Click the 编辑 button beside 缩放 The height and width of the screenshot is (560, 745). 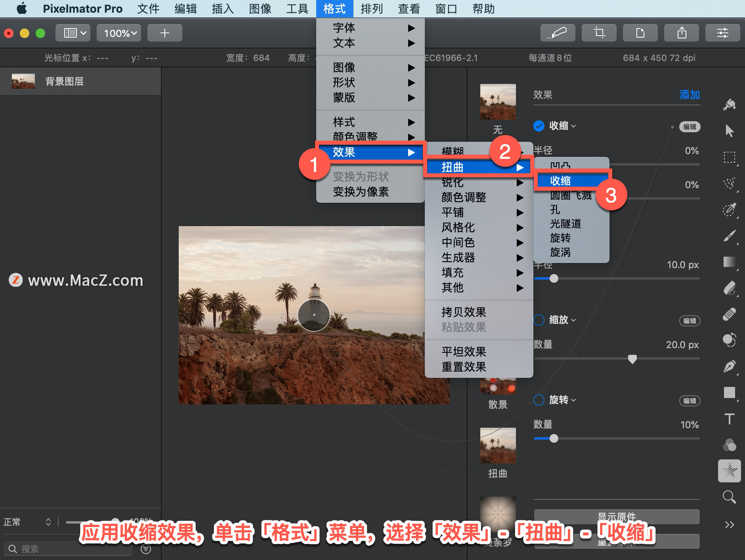(690, 321)
